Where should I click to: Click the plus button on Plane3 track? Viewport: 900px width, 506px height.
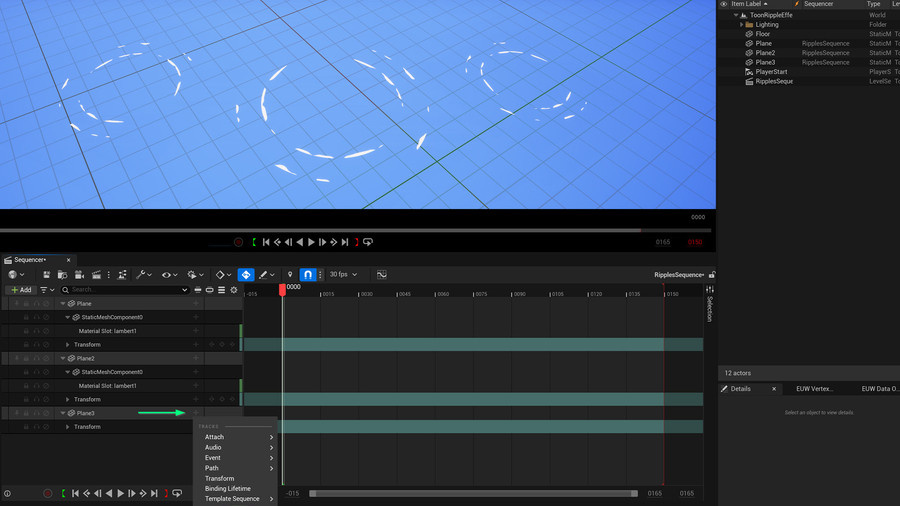[x=196, y=413]
